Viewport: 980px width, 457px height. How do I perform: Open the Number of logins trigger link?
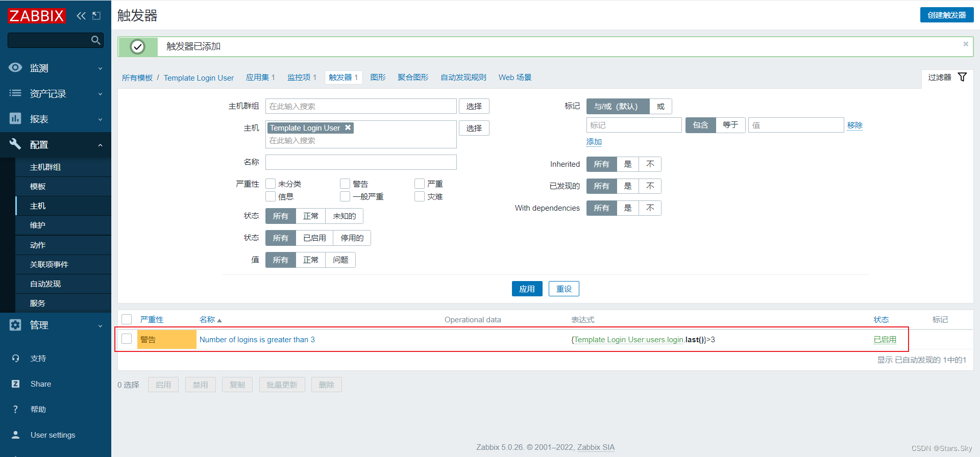(257, 340)
